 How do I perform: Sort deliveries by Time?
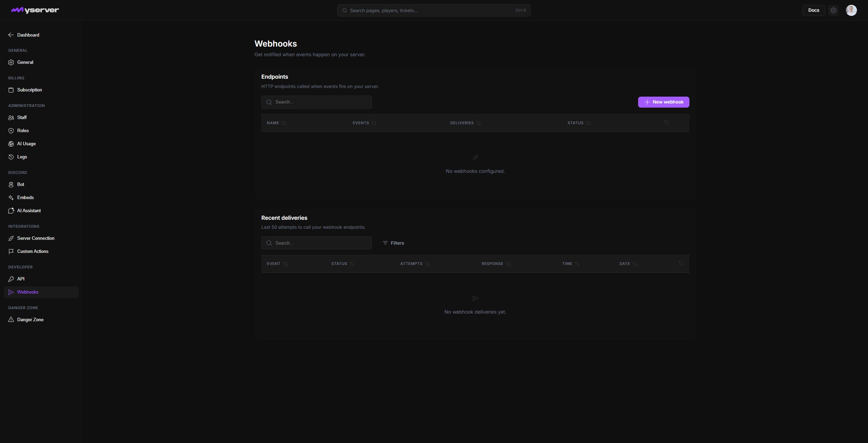[571, 264]
